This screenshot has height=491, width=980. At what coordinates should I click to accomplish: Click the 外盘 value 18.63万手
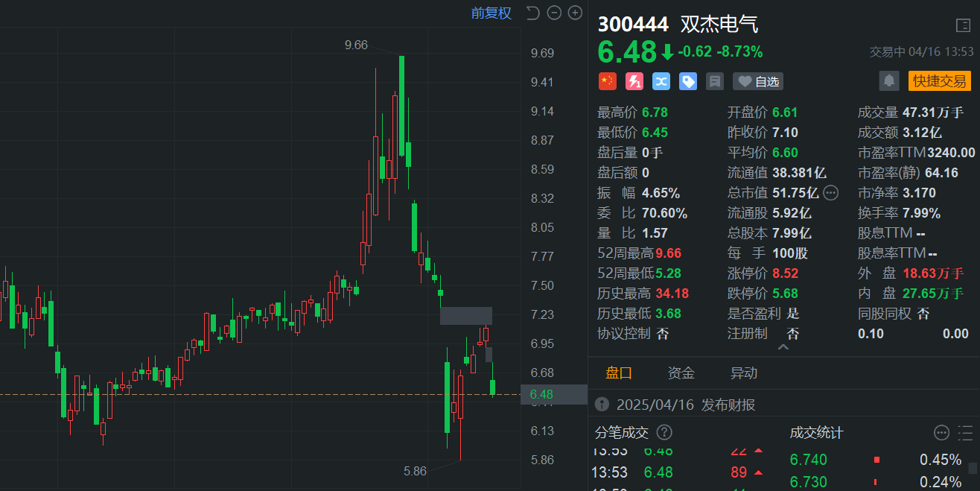tap(933, 273)
